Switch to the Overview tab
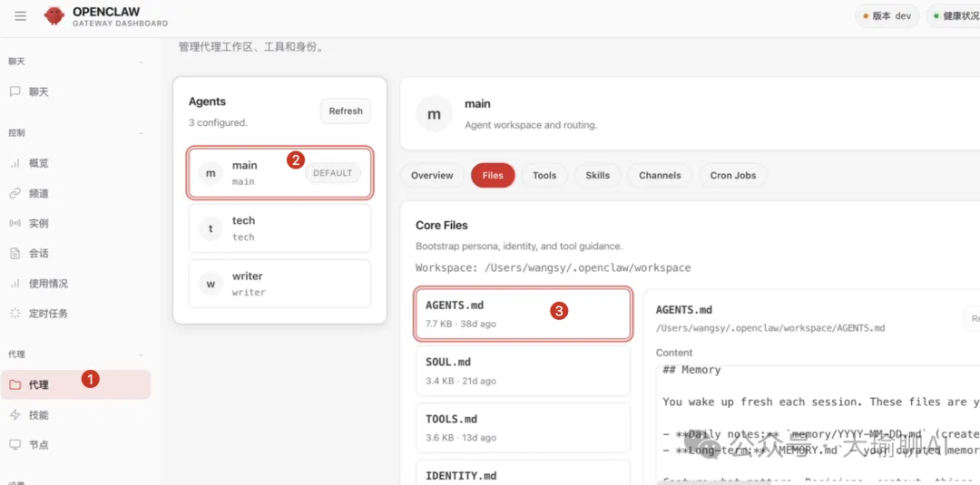 [x=432, y=175]
